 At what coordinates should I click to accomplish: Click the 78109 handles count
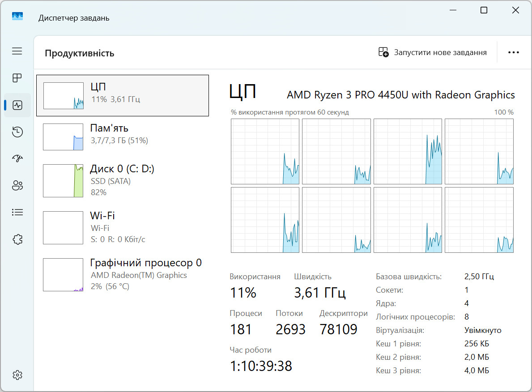click(x=339, y=329)
